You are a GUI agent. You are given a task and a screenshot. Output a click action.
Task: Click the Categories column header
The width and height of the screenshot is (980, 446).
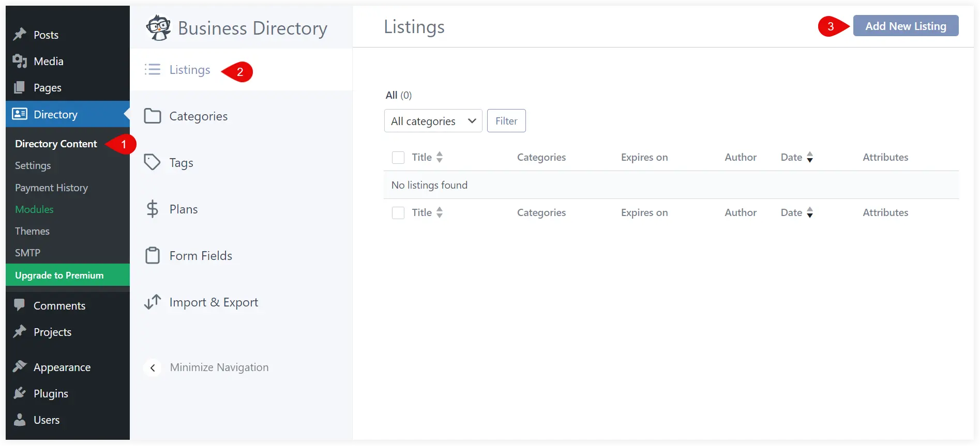[541, 157]
